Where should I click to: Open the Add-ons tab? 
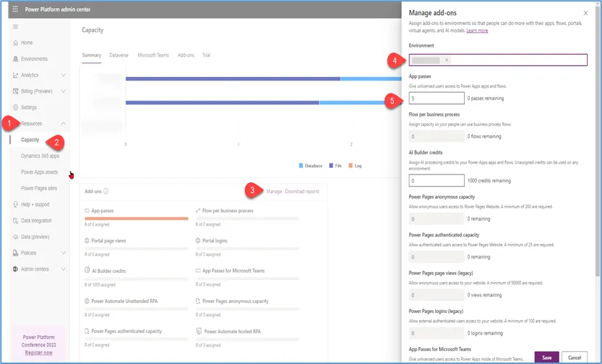tap(186, 55)
